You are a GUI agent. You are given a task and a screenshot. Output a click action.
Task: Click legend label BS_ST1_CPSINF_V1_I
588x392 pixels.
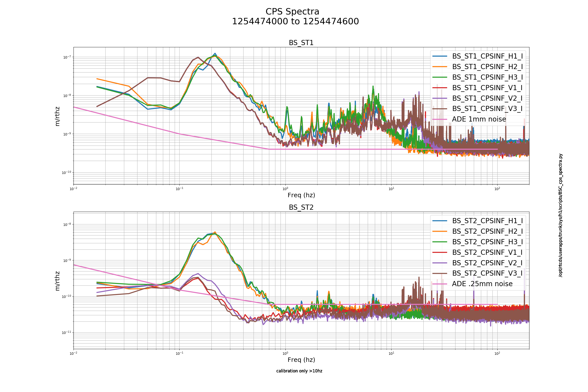coord(487,88)
